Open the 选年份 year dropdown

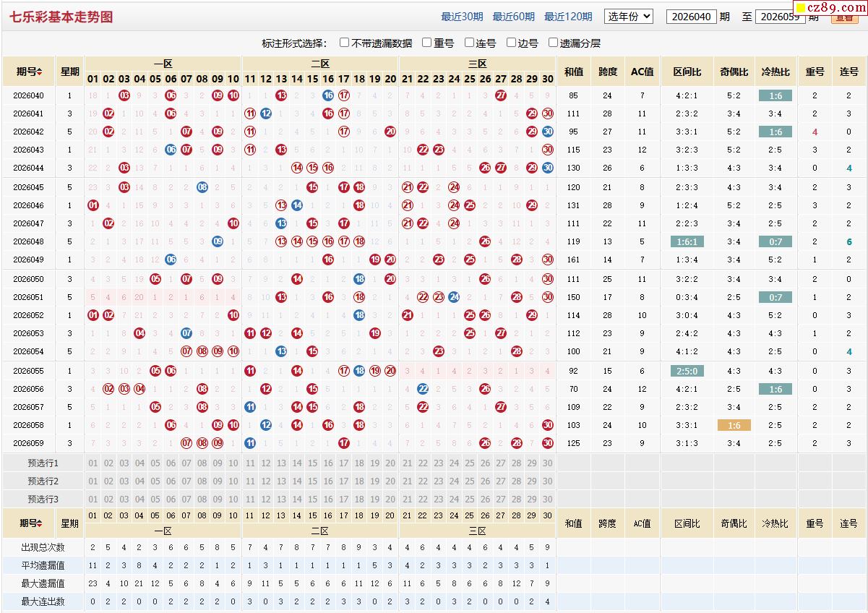click(629, 16)
